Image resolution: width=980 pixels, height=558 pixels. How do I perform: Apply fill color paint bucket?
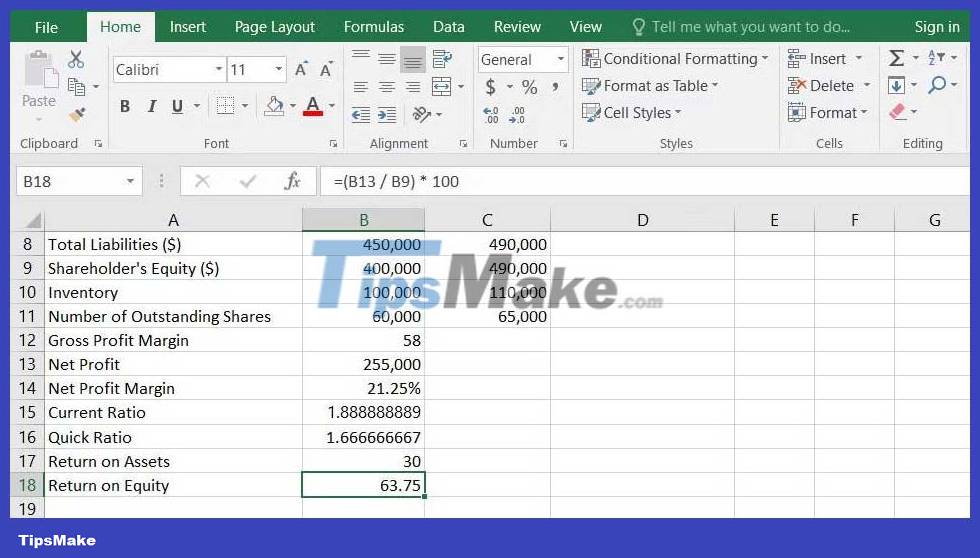point(274,106)
